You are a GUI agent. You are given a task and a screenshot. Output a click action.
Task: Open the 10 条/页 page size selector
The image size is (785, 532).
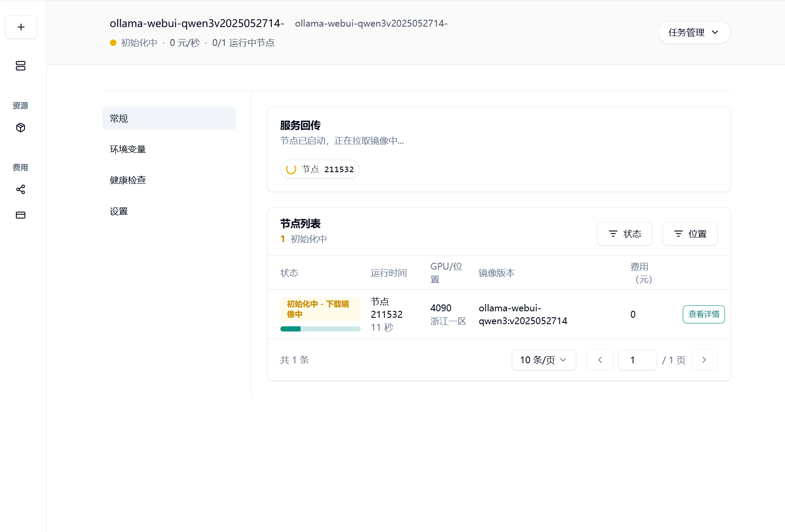[x=543, y=360]
